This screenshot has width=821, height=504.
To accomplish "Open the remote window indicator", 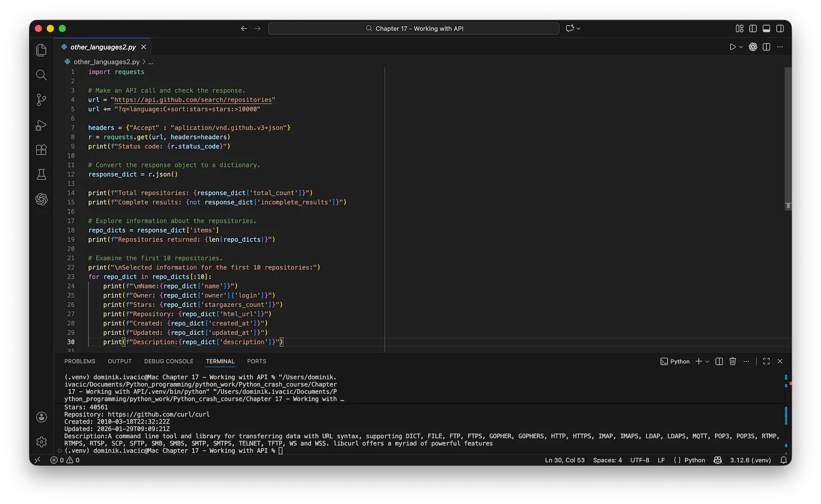I will click(37, 460).
